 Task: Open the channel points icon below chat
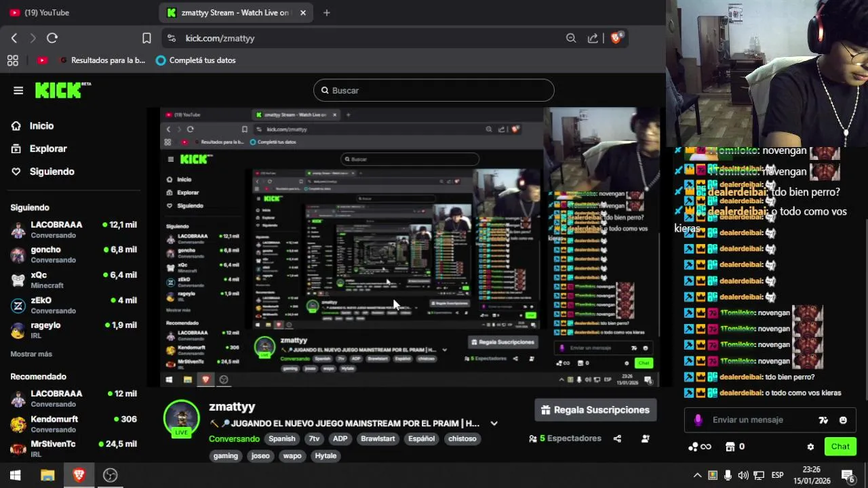point(699,447)
